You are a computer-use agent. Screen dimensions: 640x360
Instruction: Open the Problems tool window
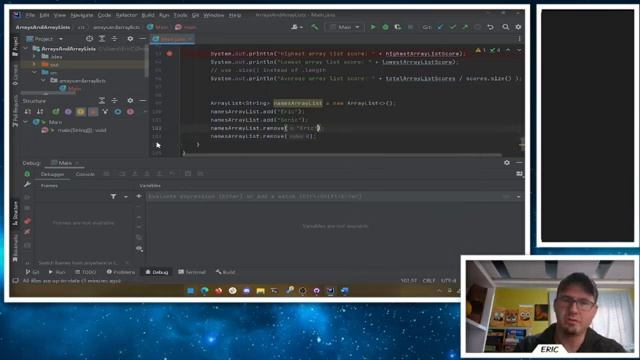click(x=121, y=272)
